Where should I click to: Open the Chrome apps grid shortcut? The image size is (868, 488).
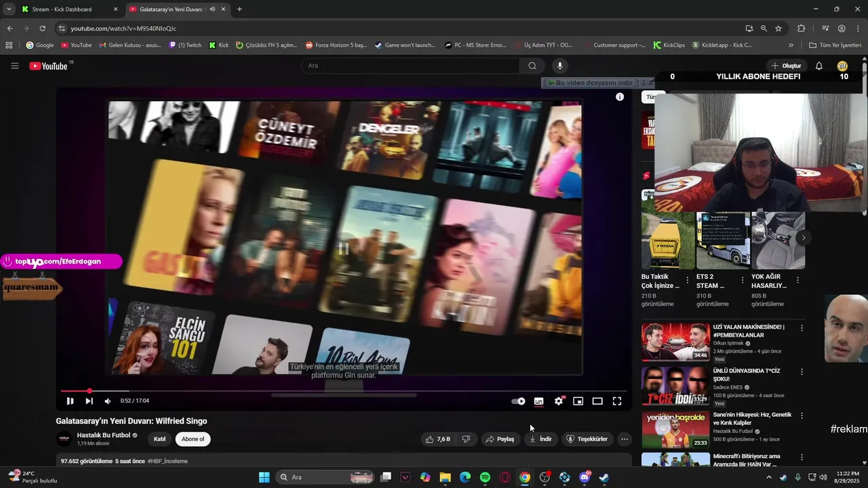tap(9, 45)
